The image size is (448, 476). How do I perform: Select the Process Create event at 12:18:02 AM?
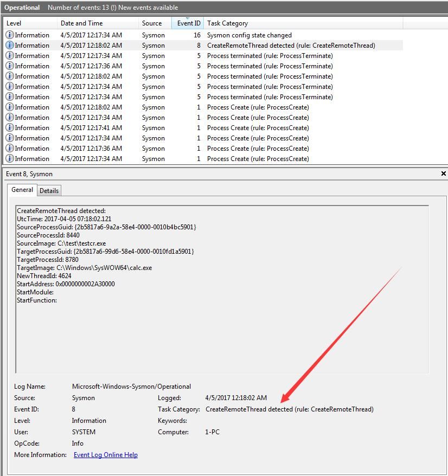[203, 107]
